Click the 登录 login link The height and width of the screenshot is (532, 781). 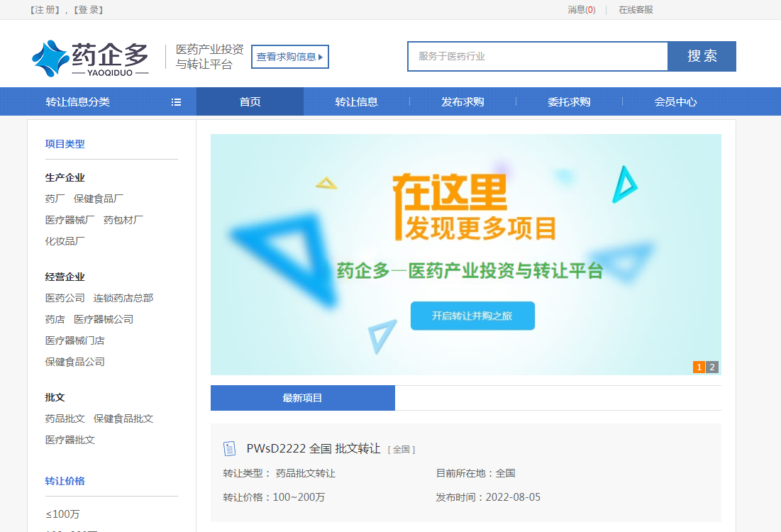coord(88,10)
